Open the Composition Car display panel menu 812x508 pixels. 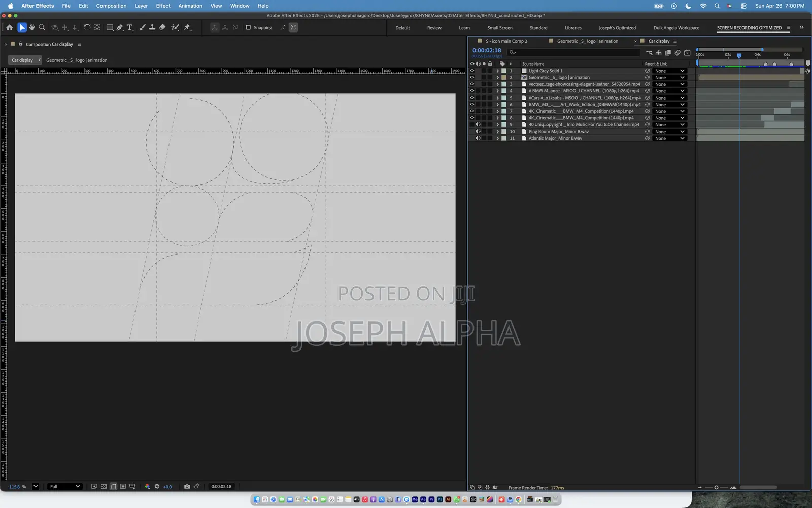pos(79,44)
